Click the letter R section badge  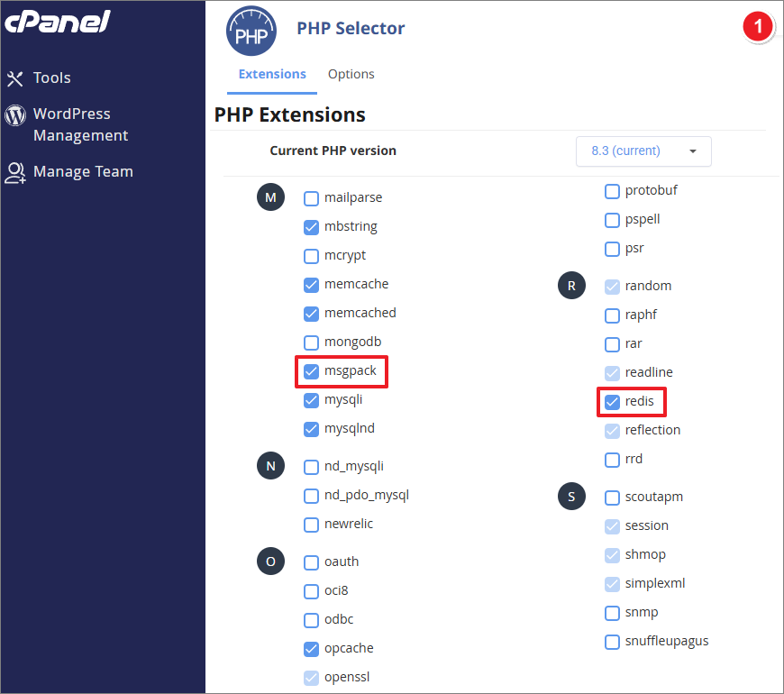571,286
